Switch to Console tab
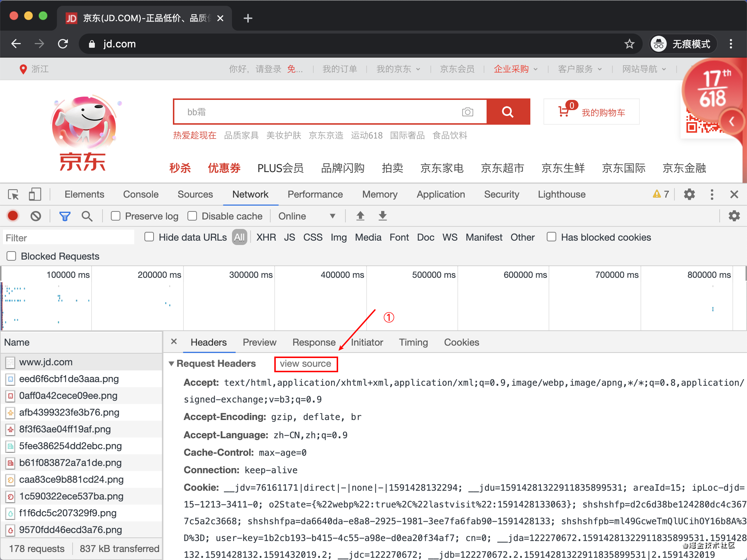 (141, 194)
